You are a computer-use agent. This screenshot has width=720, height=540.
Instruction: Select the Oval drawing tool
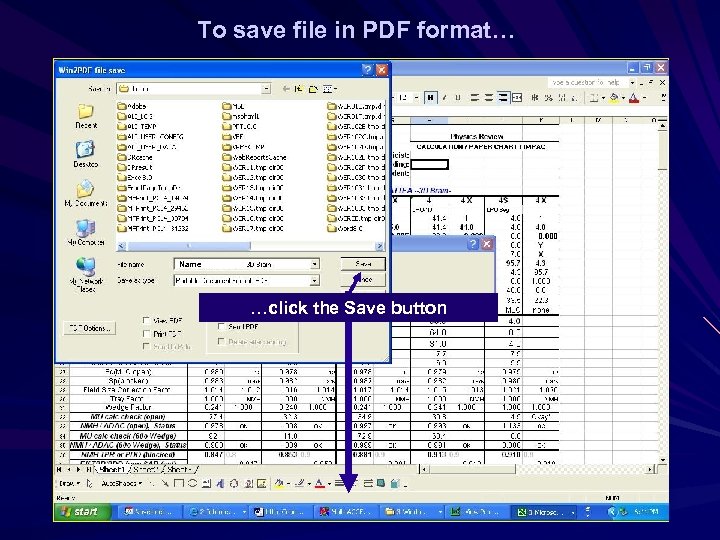coord(192,483)
